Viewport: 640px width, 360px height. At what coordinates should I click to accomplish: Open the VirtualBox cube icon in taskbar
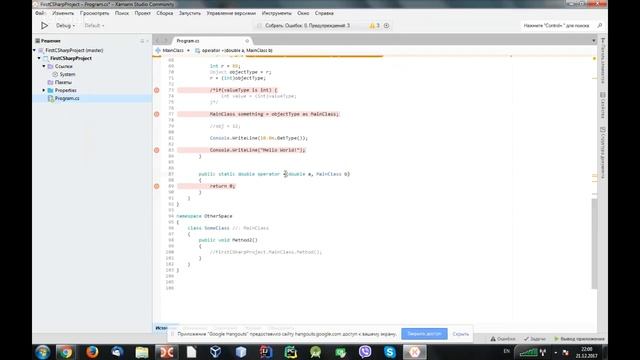coord(216,352)
